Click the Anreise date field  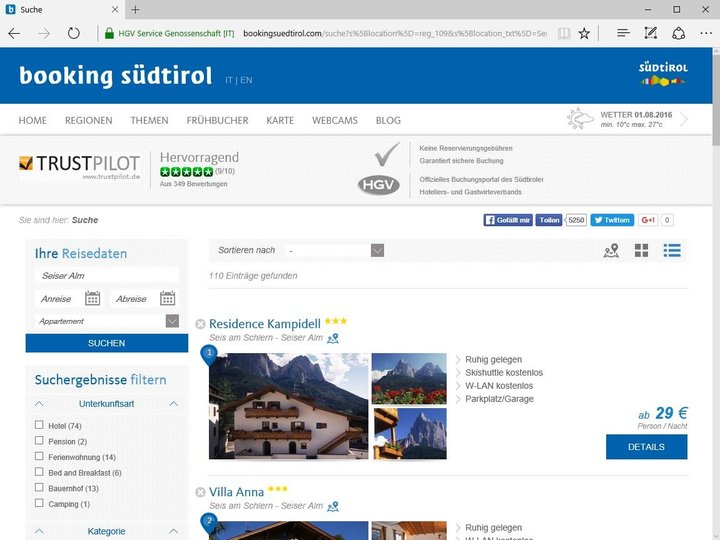pyautogui.click(x=60, y=298)
